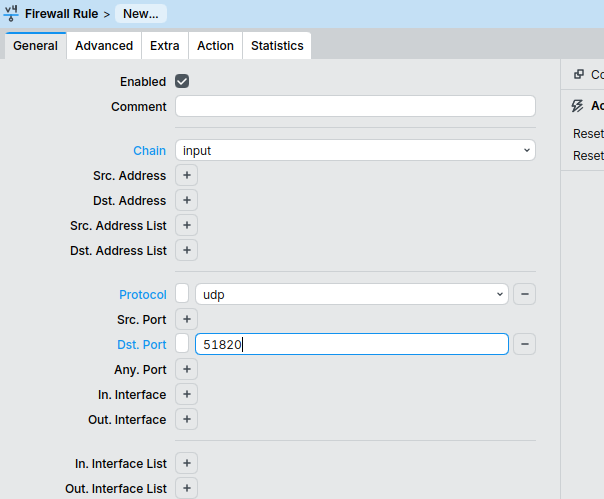Open the Action tab
Image resolution: width=604 pixels, height=499 pixels.
pos(215,45)
